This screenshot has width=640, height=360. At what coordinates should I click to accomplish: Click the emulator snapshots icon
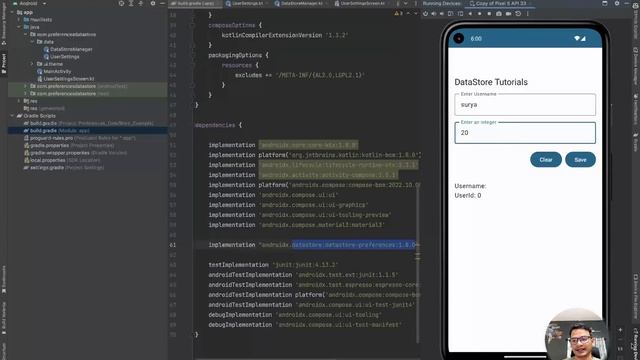pos(518,13)
